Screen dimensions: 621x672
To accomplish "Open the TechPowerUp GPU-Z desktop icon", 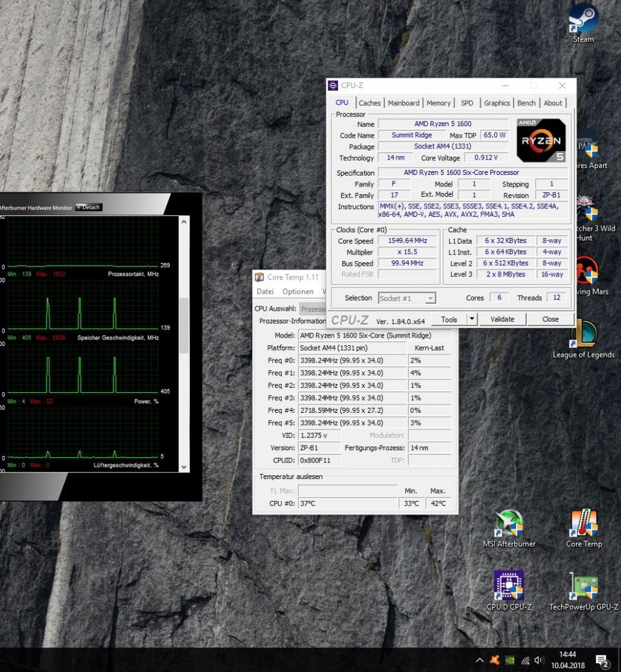I will point(584,591).
